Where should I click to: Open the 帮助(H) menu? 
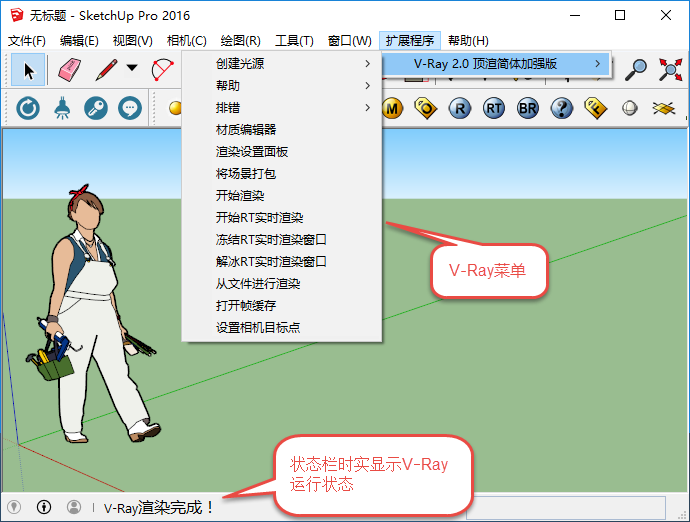point(468,41)
